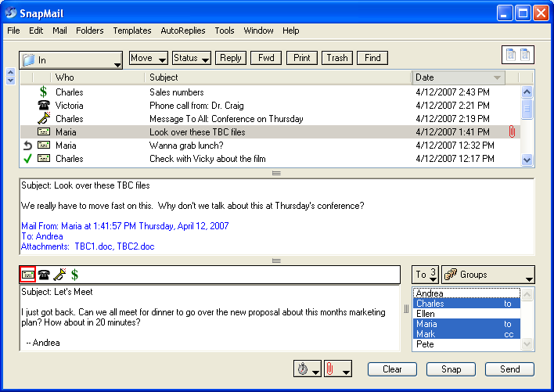Click the red paperclip attach button
The height and width of the screenshot is (392, 554).
(x=336, y=369)
